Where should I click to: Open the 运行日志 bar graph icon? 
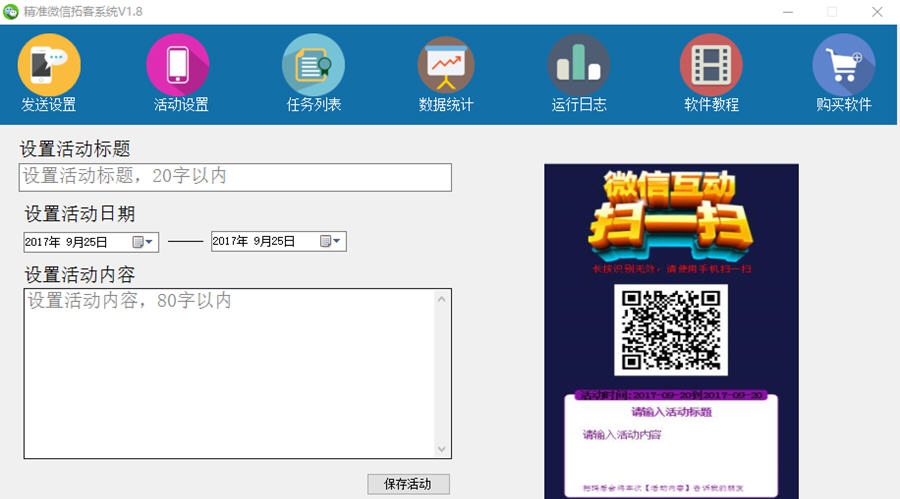pos(579,65)
